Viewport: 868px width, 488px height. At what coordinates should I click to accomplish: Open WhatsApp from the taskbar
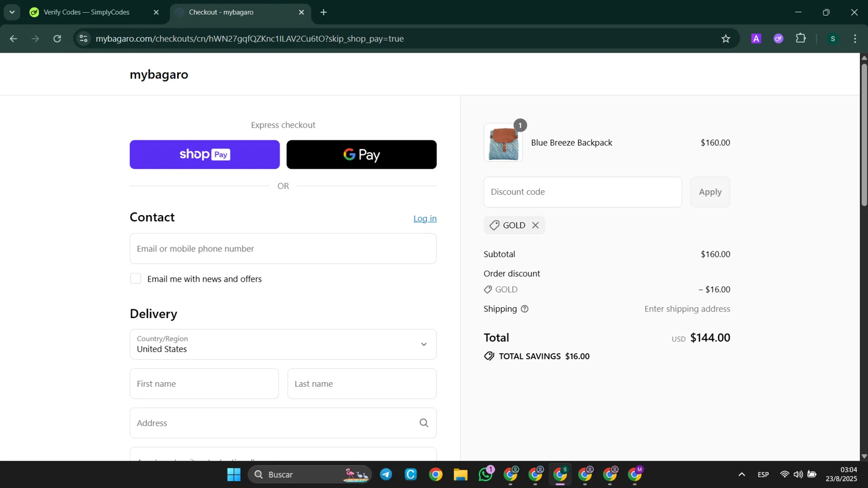[486, 474]
